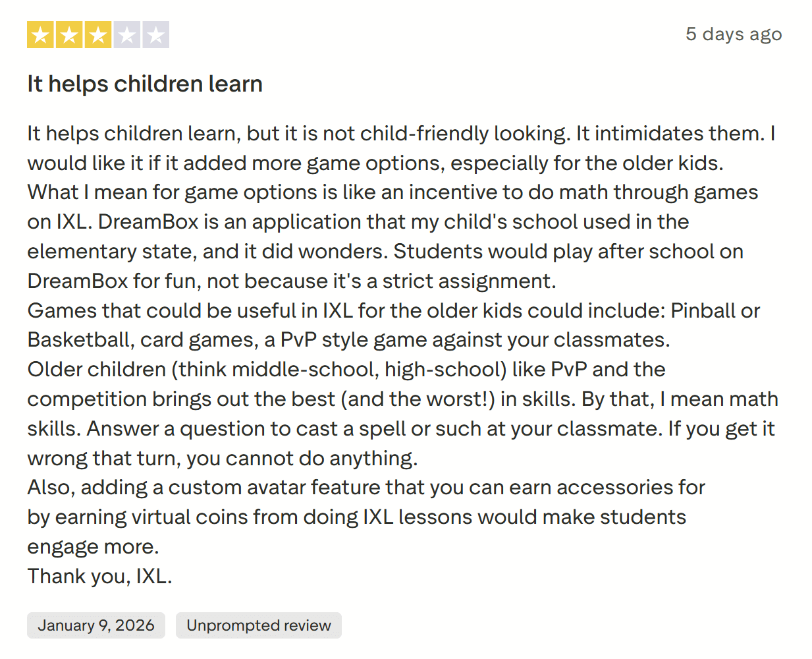Open the review titled 'It helps children learn'
Viewport: 812px width, 659px height.
point(144,84)
